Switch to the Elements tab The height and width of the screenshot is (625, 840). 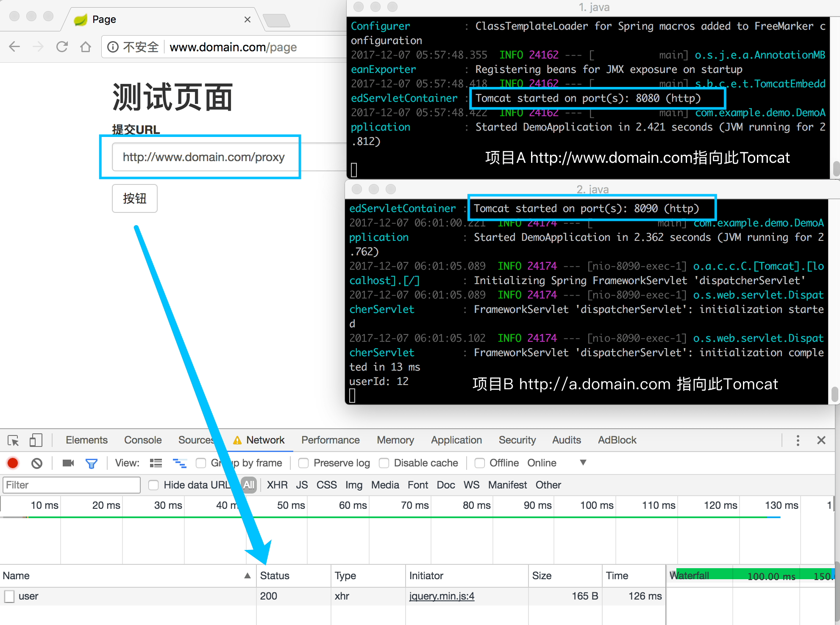pos(86,440)
